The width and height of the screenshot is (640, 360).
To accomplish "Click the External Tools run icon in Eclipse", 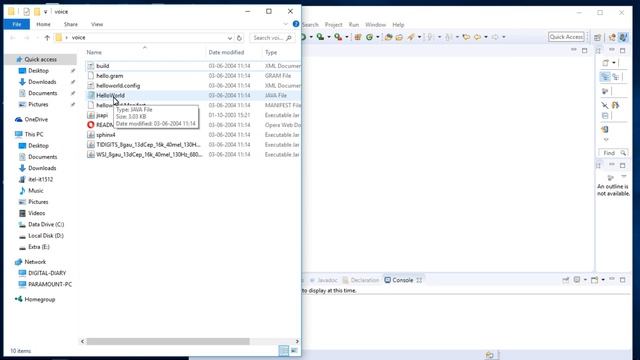I will coord(338,37).
